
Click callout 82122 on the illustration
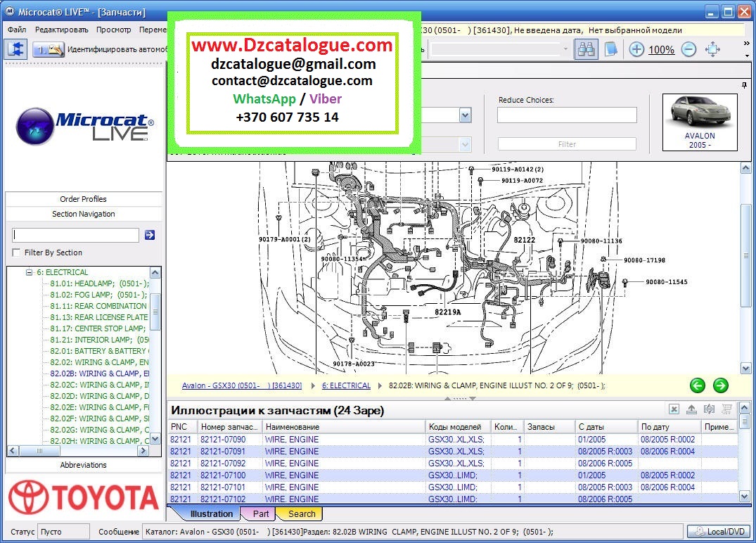(x=524, y=240)
